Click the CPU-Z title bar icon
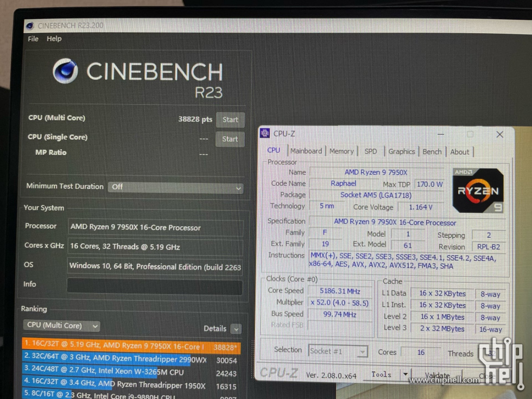 265,133
